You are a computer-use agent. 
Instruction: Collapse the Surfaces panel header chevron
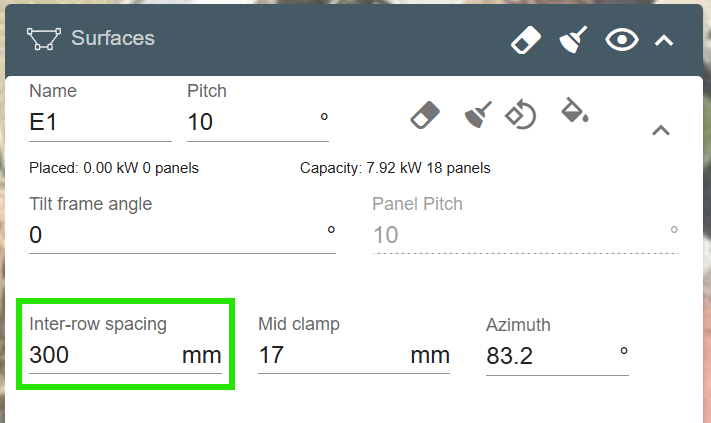pos(663,40)
